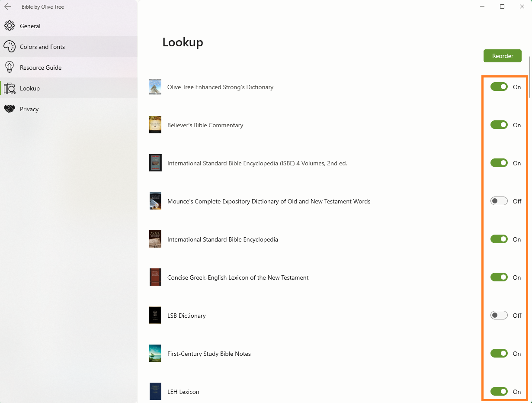532x403 pixels.
Task: Turn on LSB Dictionary toggle
Action: click(499, 316)
